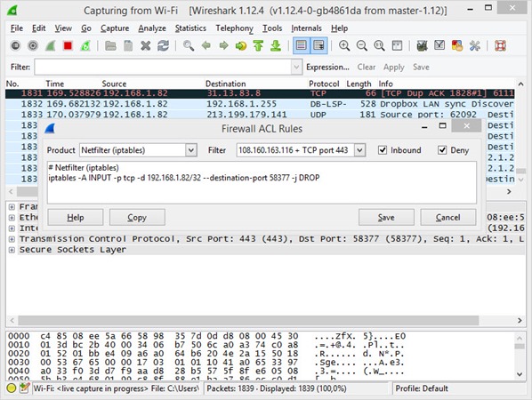
Task: Open the Statistics menu
Action: pos(190,28)
